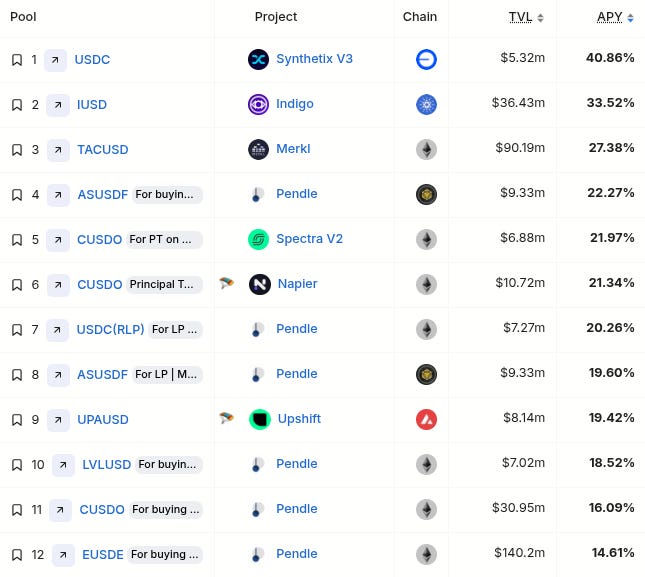Toggle bookmark for pool number 8

point(17,375)
